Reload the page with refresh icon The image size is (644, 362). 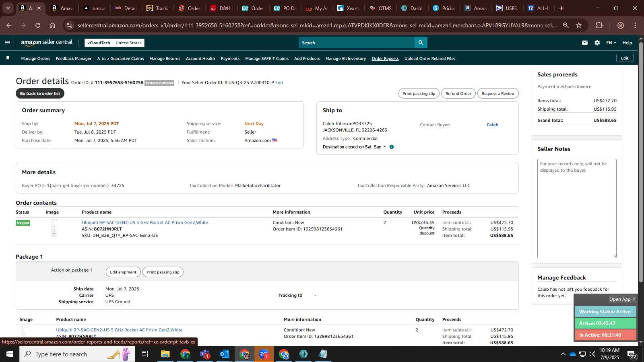pyautogui.click(x=38, y=25)
